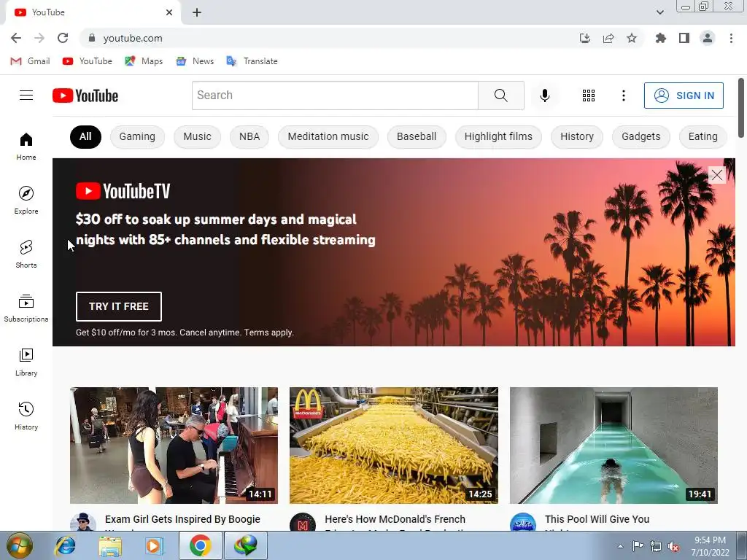Click the Chrome taskbar icon

point(200,545)
